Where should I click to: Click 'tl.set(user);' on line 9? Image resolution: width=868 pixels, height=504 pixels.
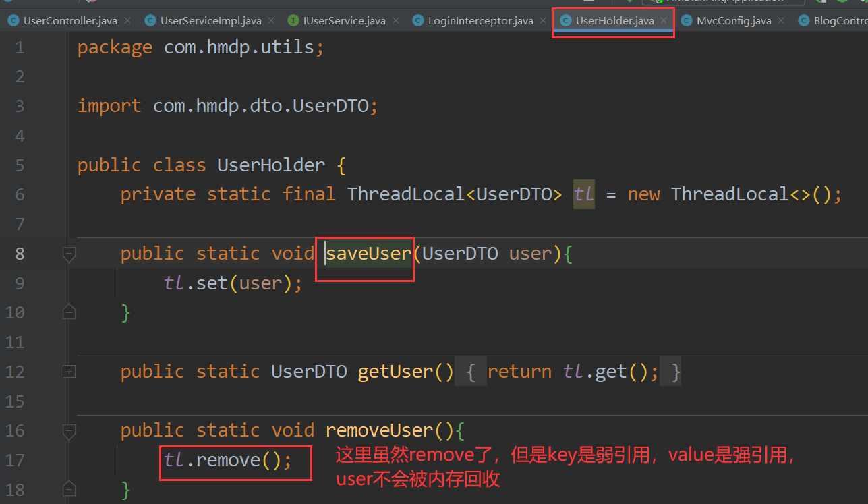[x=233, y=283]
